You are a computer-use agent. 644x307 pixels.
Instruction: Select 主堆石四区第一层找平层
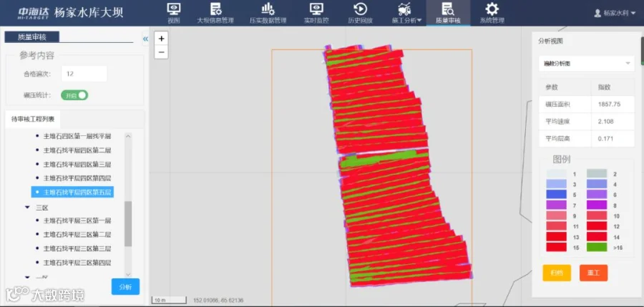point(77,136)
